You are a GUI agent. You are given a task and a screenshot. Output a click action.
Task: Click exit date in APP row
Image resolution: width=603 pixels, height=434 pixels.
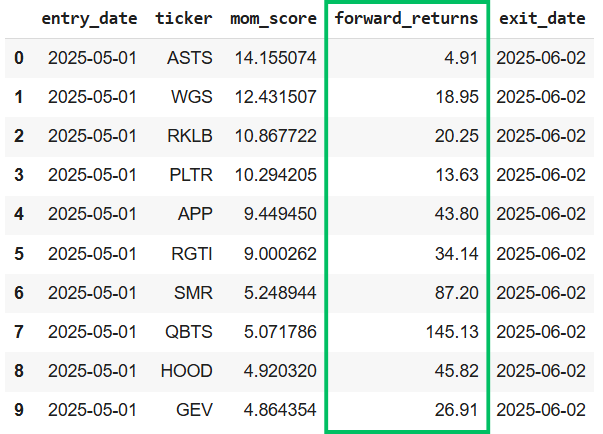(x=541, y=214)
